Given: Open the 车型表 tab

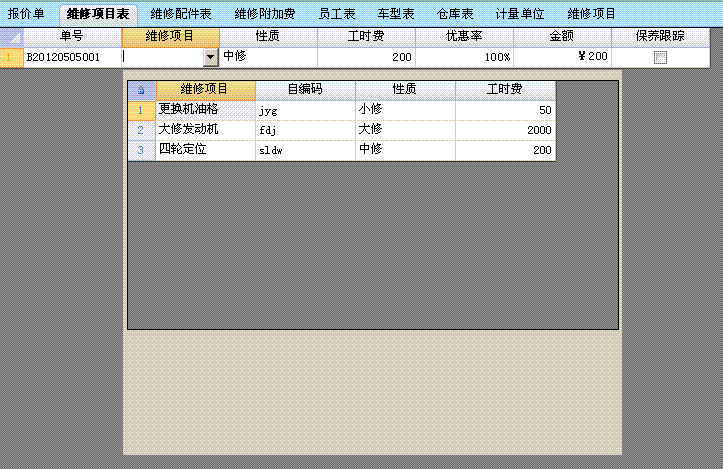Looking at the screenshot, I should (x=396, y=14).
